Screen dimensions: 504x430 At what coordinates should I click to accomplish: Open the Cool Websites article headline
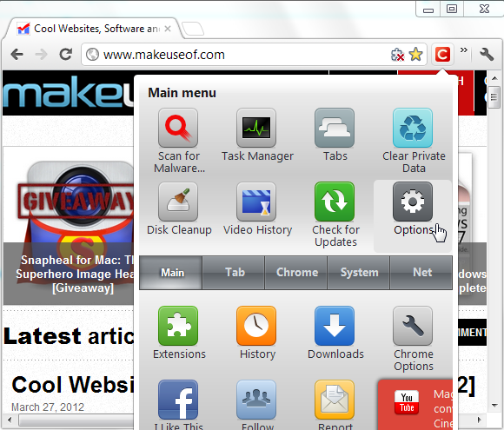73,385
